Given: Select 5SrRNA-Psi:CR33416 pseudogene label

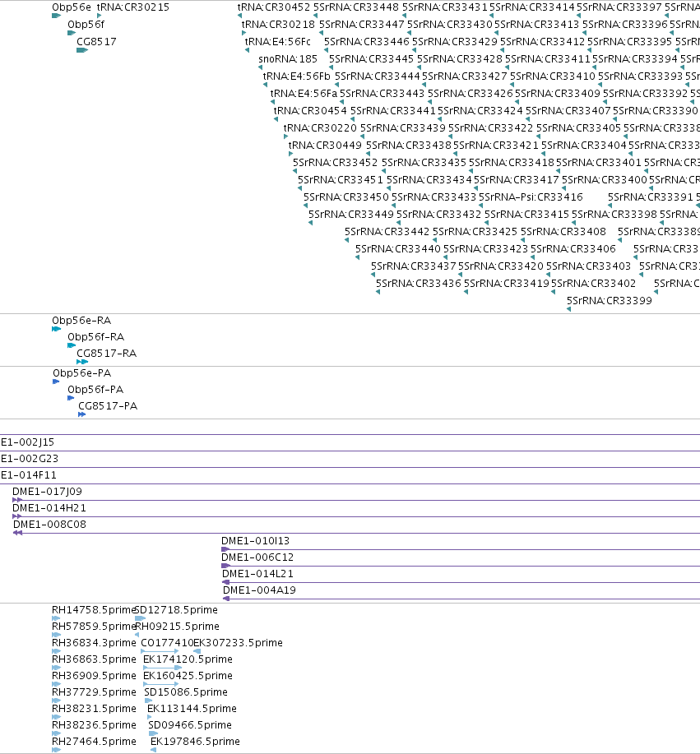Looking at the screenshot, I should click(x=531, y=197).
